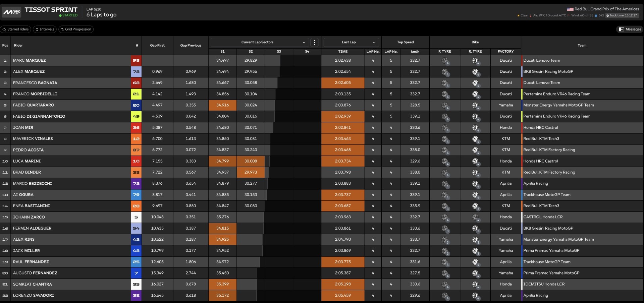Click Bagnaia's last lap time 2:02.605

(x=343, y=83)
